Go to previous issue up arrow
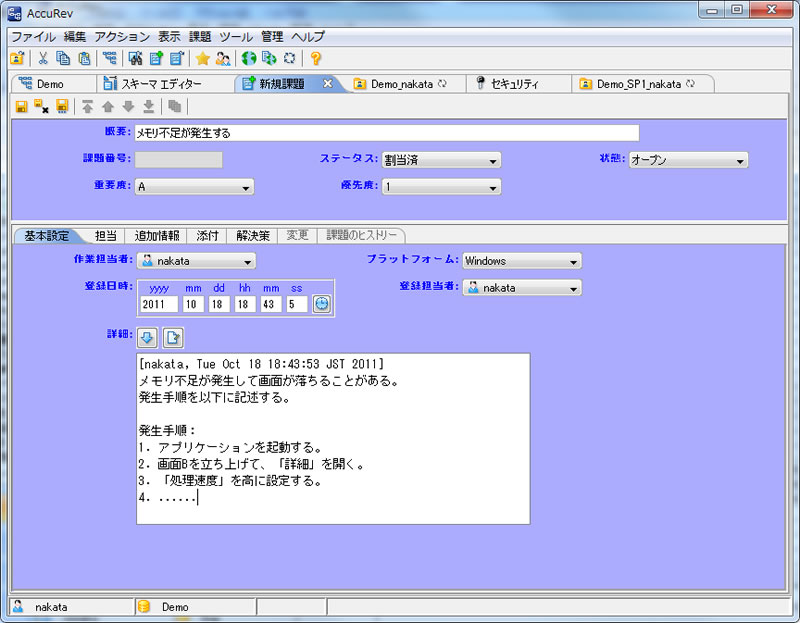This screenshot has height=623, width=800. tap(108, 106)
